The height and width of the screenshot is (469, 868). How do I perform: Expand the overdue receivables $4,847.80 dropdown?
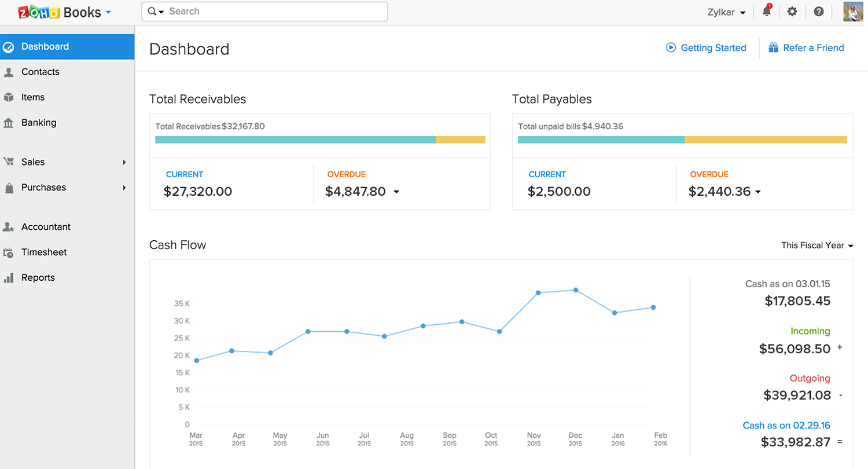click(396, 192)
